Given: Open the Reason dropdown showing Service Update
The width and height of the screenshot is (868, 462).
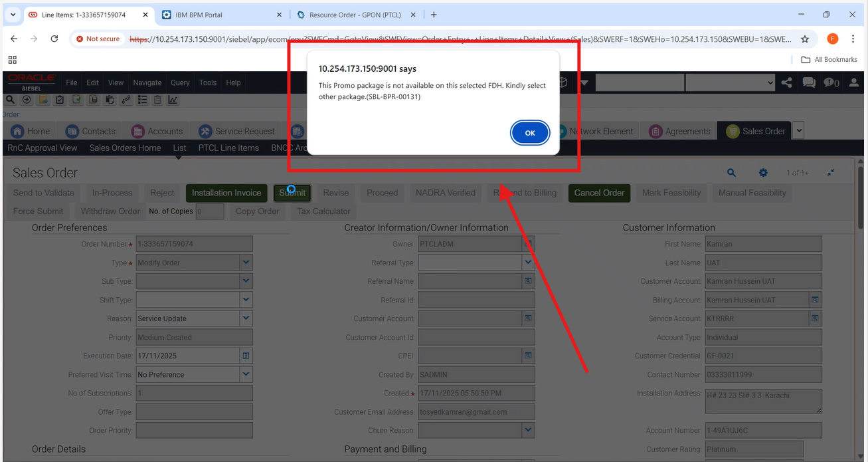Looking at the screenshot, I should (246, 318).
